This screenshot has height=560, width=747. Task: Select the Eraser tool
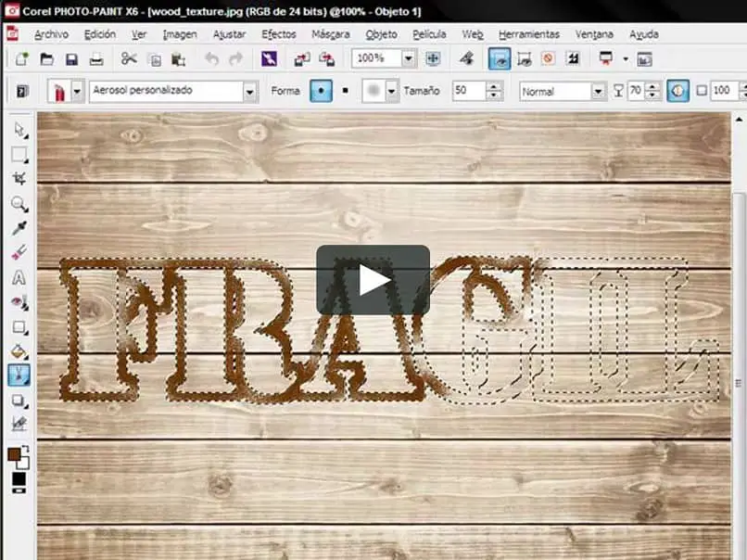click(x=19, y=252)
